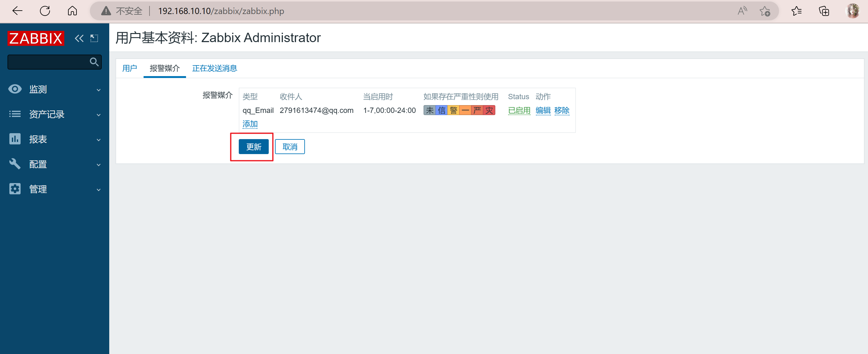868x354 pixels.
Task: Click the qq_Email type cell
Action: 258,110
